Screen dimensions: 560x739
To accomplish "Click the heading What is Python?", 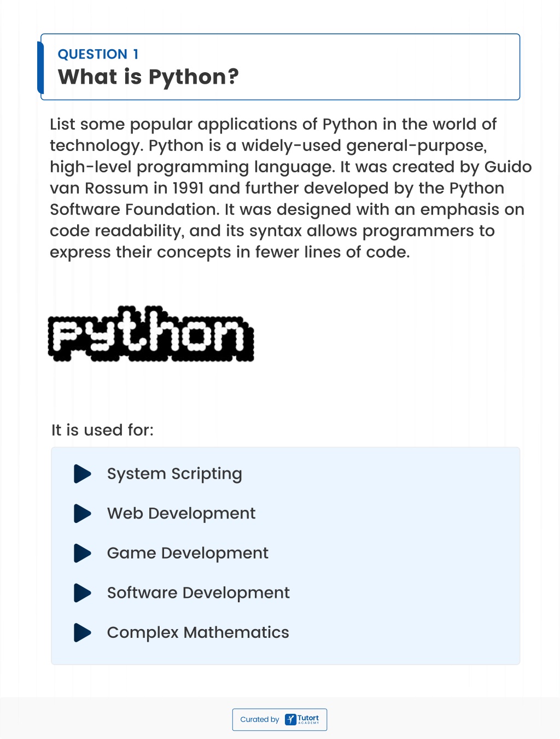I will point(148,77).
